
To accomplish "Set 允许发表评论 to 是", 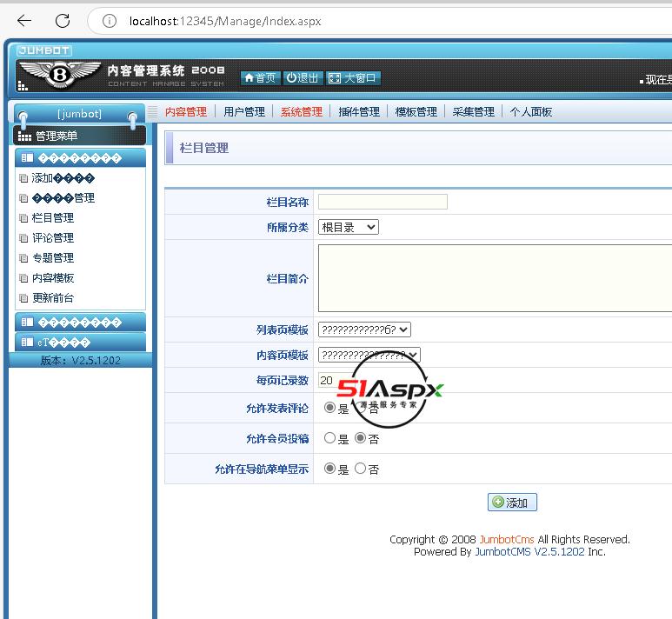I will pyautogui.click(x=329, y=407).
